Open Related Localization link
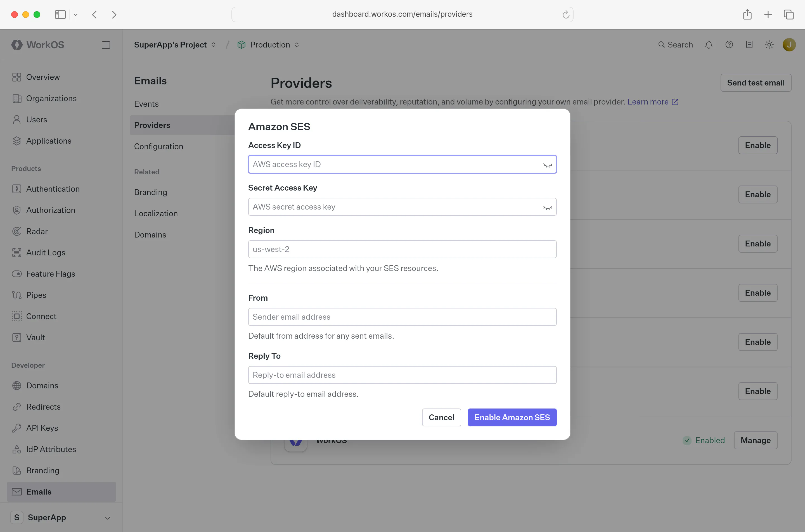This screenshot has height=532, width=805. [x=156, y=213]
